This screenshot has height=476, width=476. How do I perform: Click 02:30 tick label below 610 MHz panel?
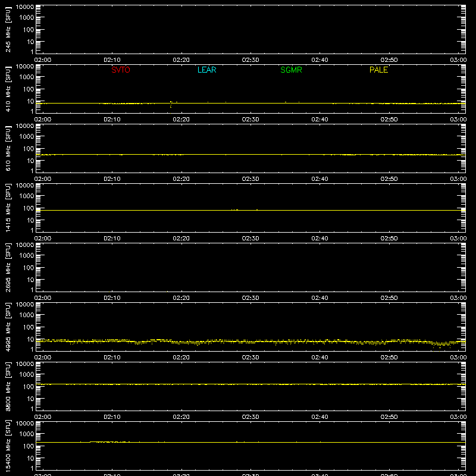click(x=250, y=179)
